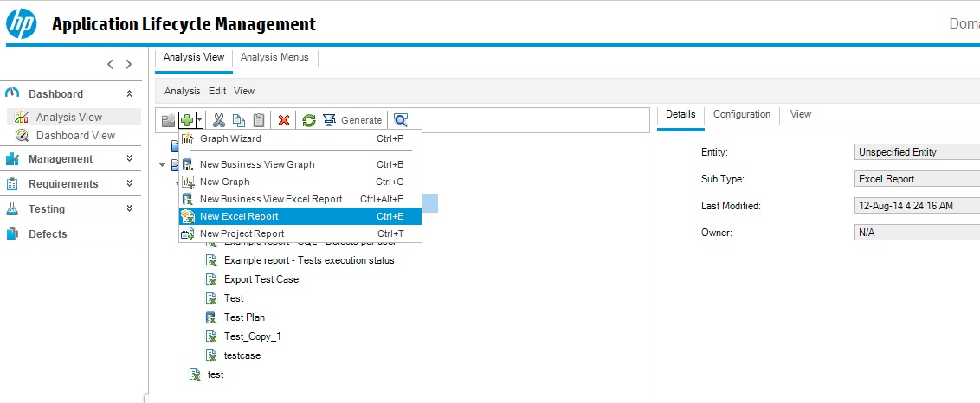Click the Last Modified field
Screen dimensions: 980x403
click(x=917, y=206)
